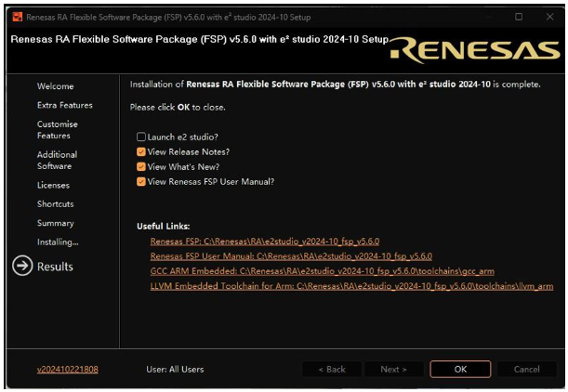Viewport: 568px width, 392px height.
Task: Click the installation complete message text
Action: pos(335,85)
